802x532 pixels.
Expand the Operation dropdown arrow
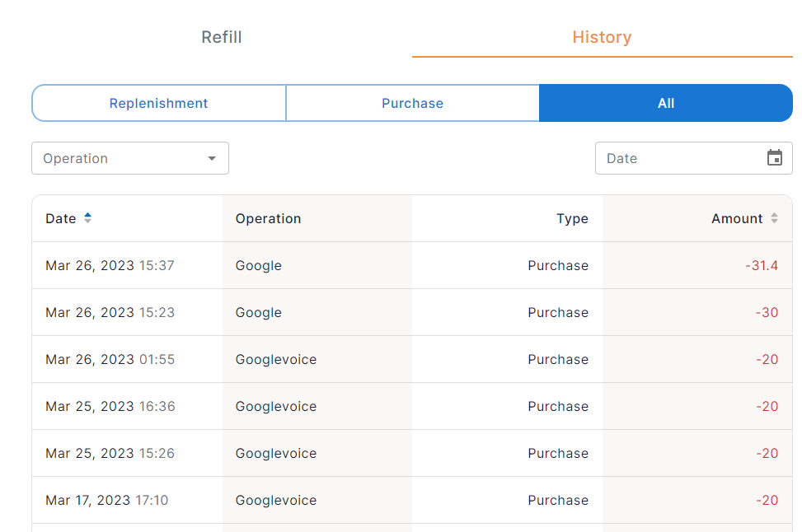pos(212,158)
